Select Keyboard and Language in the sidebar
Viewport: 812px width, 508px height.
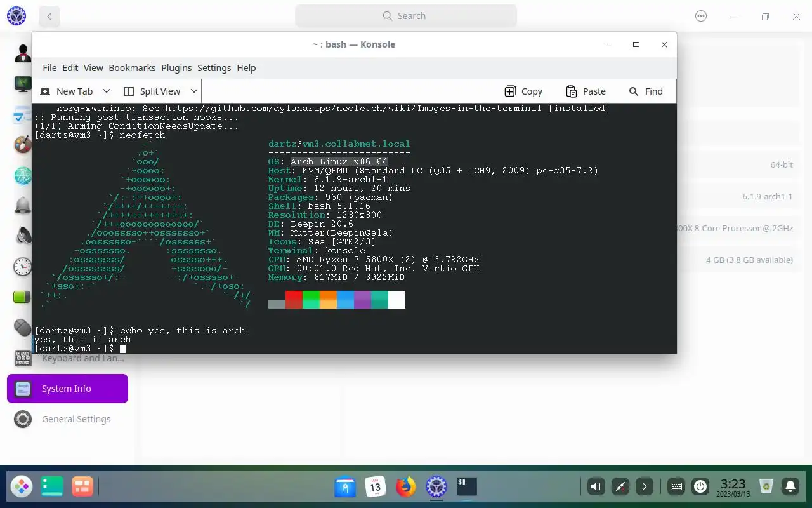tap(67, 358)
